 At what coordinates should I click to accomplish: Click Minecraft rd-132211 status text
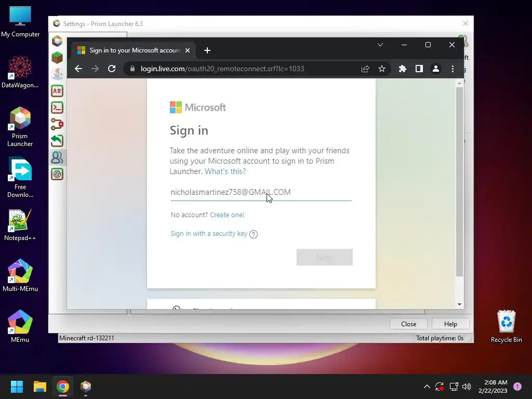pyautogui.click(x=87, y=338)
